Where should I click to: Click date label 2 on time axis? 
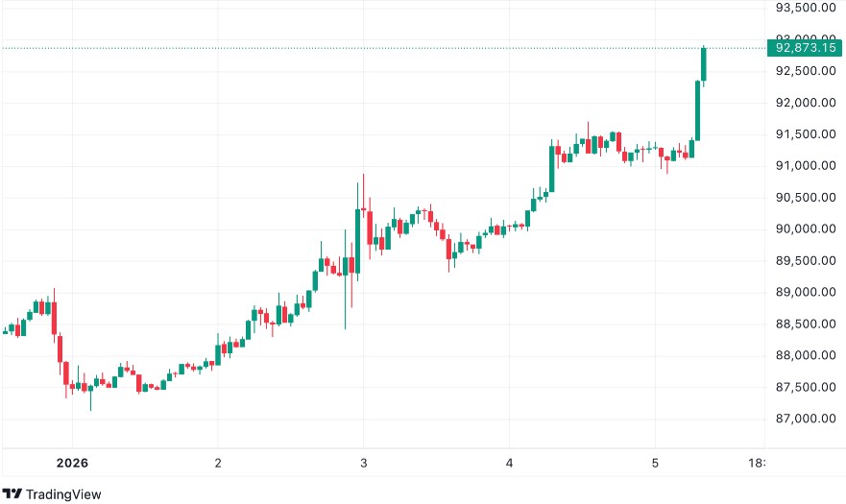click(218, 463)
